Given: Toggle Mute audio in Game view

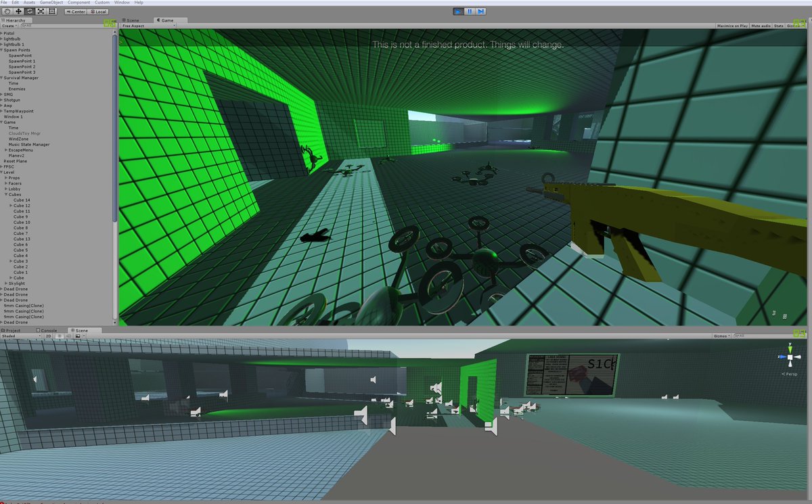Looking at the screenshot, I should pyautogui.click(x=761, y=26).
